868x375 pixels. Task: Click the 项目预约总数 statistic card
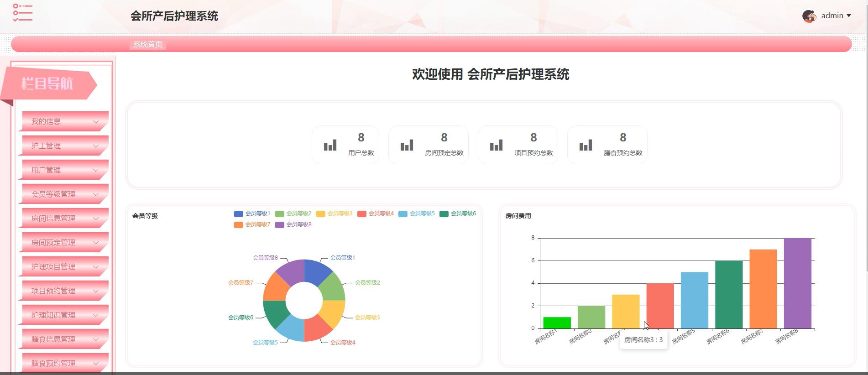pyautogui.click(x=518, y=145)
